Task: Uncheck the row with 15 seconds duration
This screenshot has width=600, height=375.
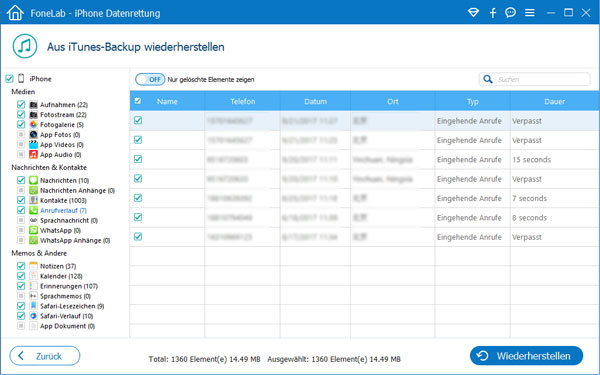Action: [x=138, y=159]
